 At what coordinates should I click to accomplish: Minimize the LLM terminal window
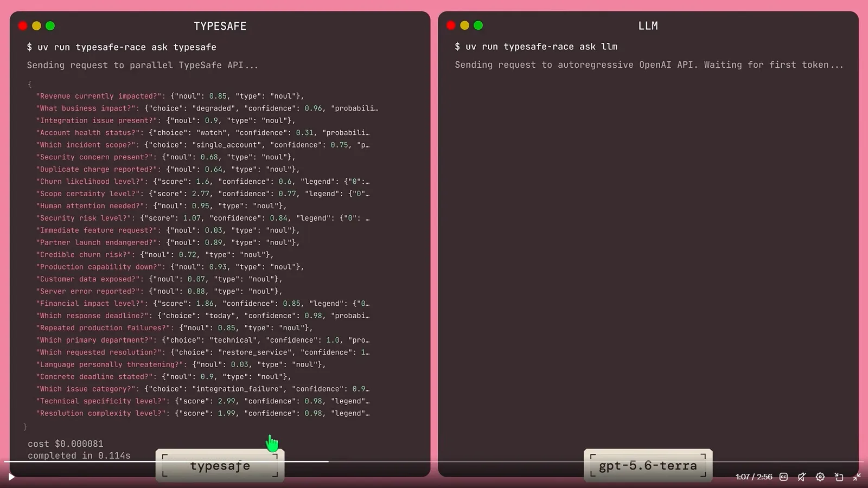click(x=464, y=25)
